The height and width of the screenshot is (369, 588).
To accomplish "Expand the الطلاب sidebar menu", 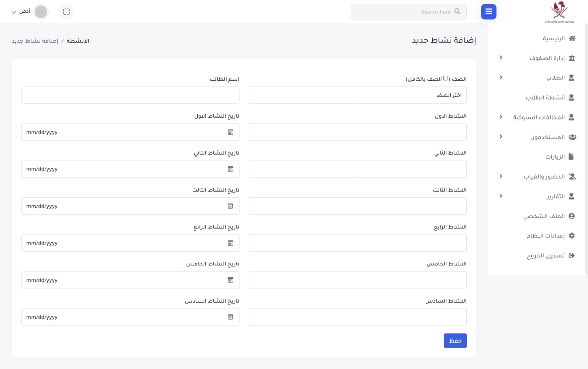I will click(x=501, y=77).
